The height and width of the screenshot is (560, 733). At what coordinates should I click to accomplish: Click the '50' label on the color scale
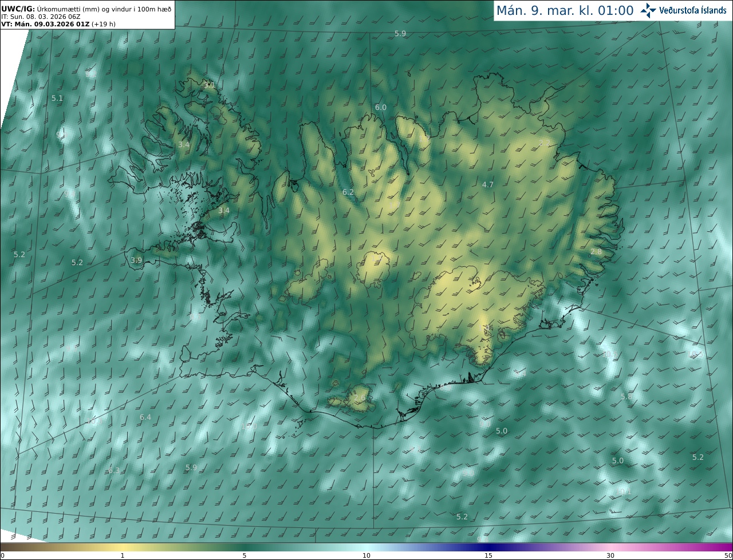pyautogui.click(x=728, y=555)
